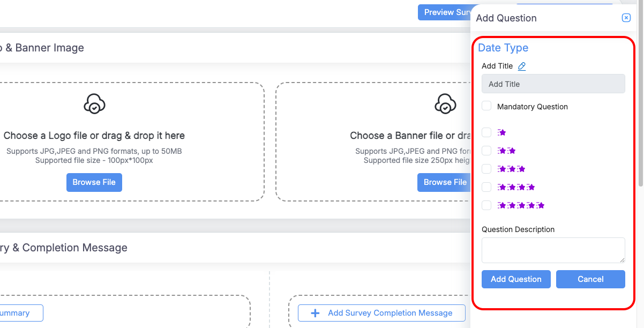644x328 pixels.
Task: Click the Add Survey Completion Message button
Action: pos(381,313)
